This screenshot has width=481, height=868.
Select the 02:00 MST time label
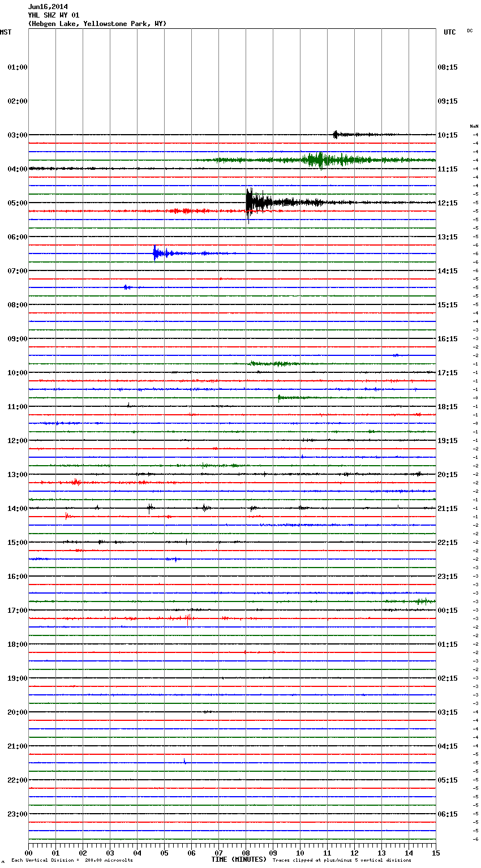coord(18,101)
